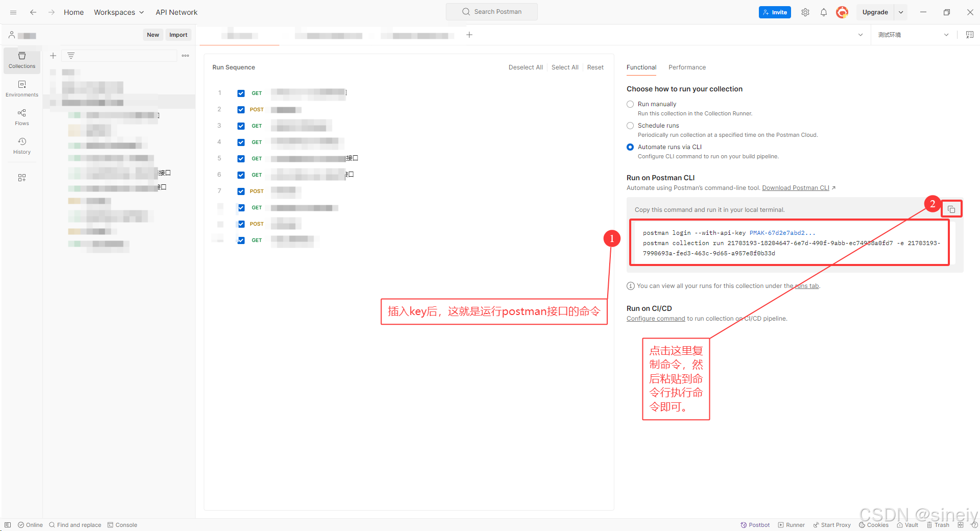
Task: Open Trash from the status bar
Action: point(938,525)
